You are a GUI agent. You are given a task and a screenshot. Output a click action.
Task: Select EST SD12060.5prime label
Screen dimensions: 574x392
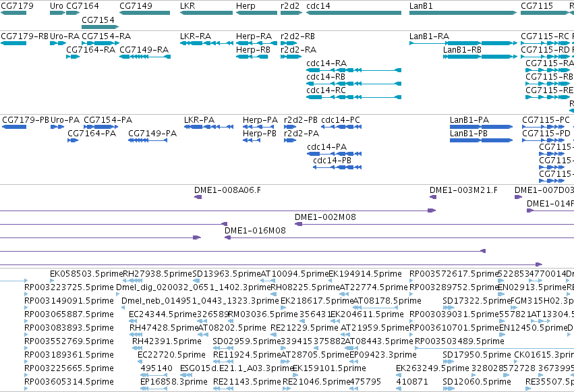point(477,382)
